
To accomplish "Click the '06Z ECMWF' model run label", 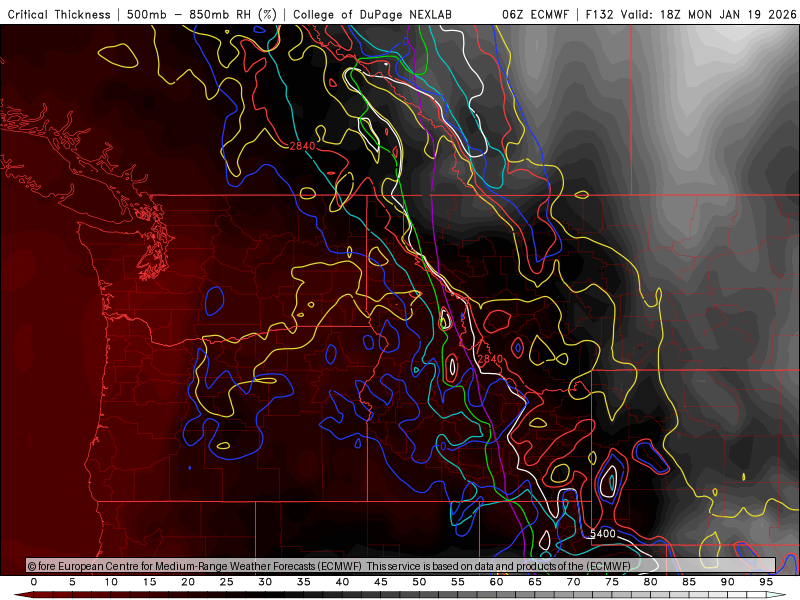I will tap(535, 14).
